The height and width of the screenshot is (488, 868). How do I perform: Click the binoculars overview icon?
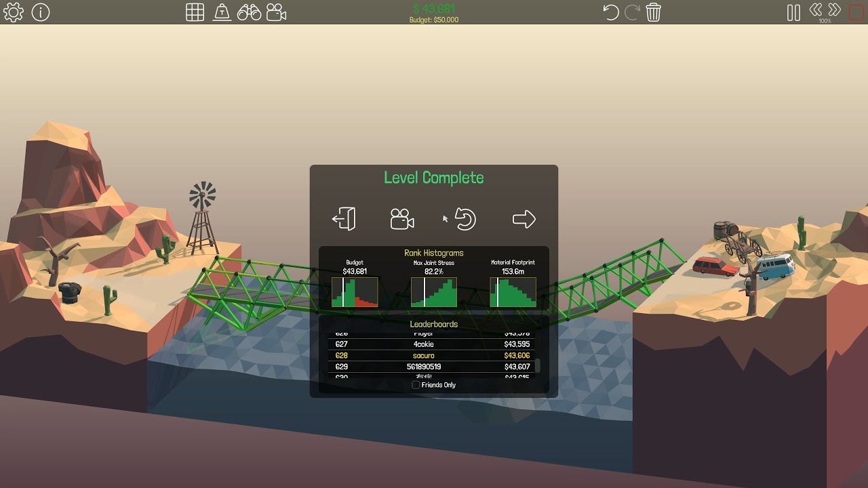250,12
